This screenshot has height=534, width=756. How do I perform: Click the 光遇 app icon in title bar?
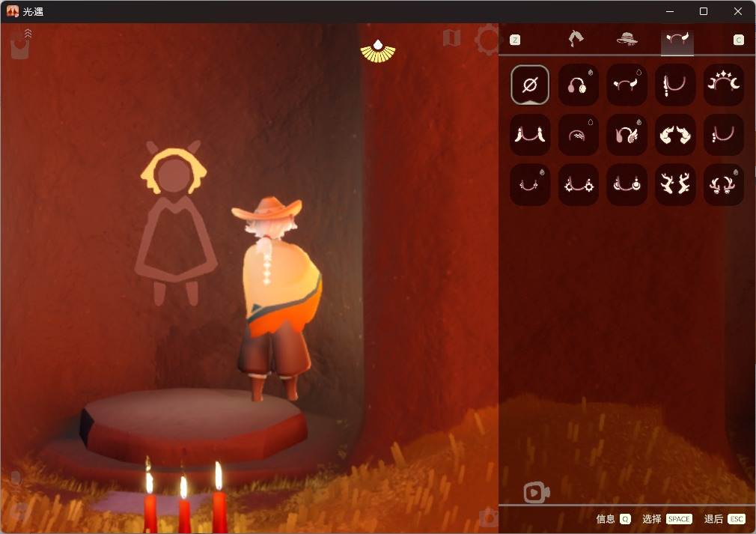[13, 11]
